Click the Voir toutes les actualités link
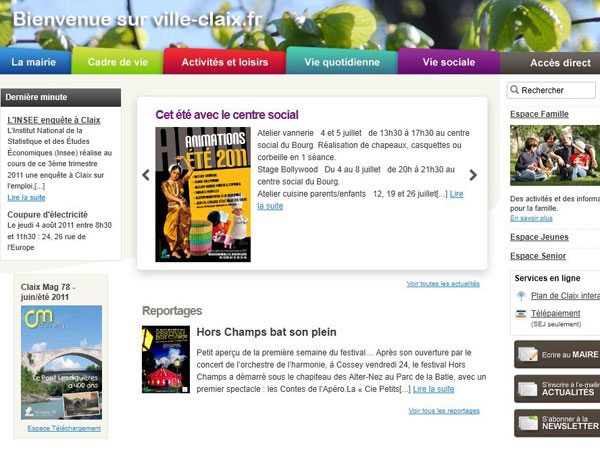 (442, 284)
